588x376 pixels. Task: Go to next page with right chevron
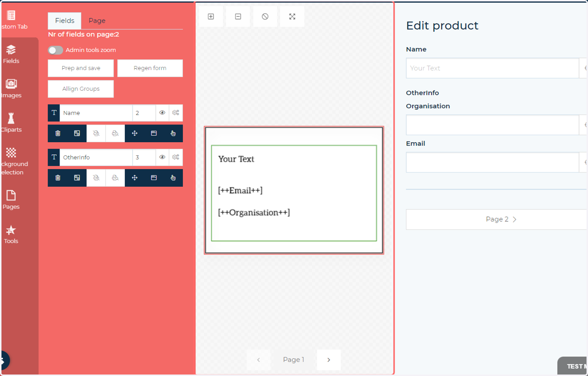coord(329,360)
